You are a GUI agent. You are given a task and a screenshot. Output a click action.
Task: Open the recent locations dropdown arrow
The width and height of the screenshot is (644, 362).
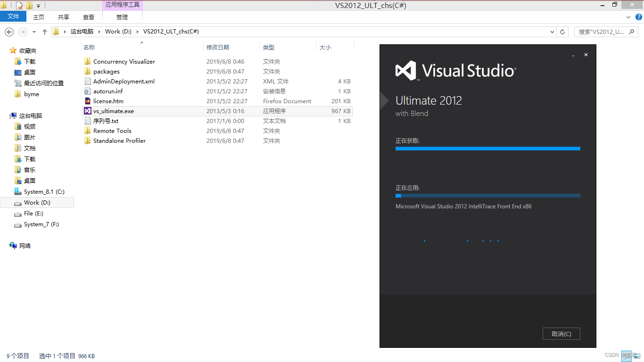click(x=34, y=32)
